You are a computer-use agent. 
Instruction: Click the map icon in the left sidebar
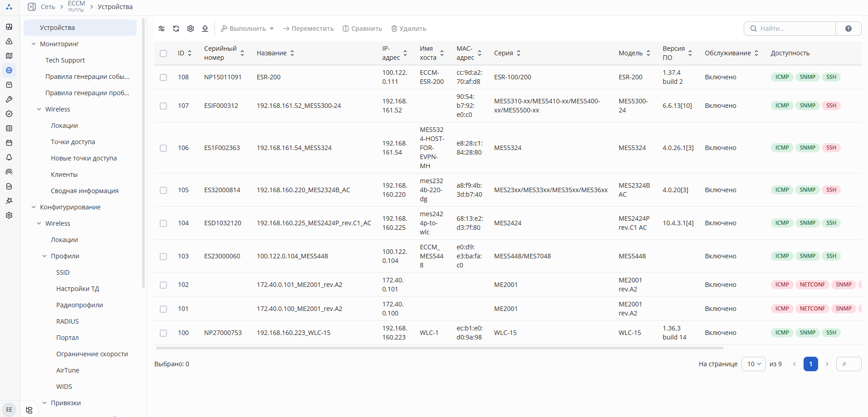[x=9, y=56]
